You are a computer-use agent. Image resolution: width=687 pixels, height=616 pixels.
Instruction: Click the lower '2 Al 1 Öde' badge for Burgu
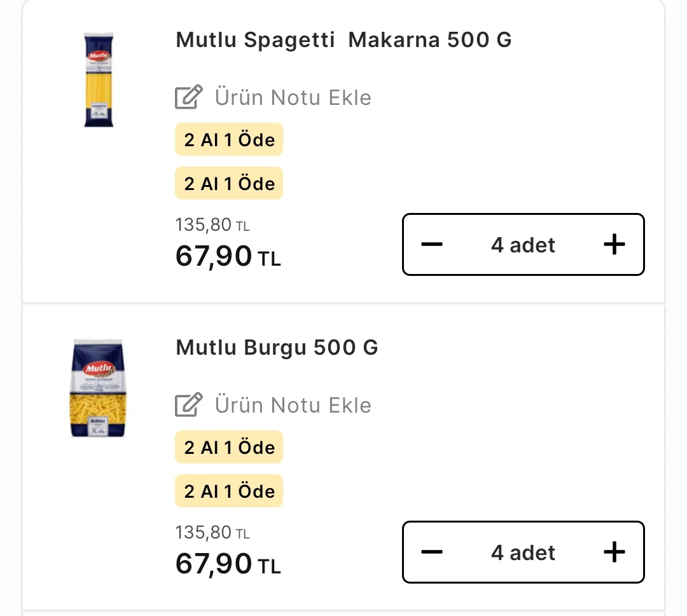(229, 491)
